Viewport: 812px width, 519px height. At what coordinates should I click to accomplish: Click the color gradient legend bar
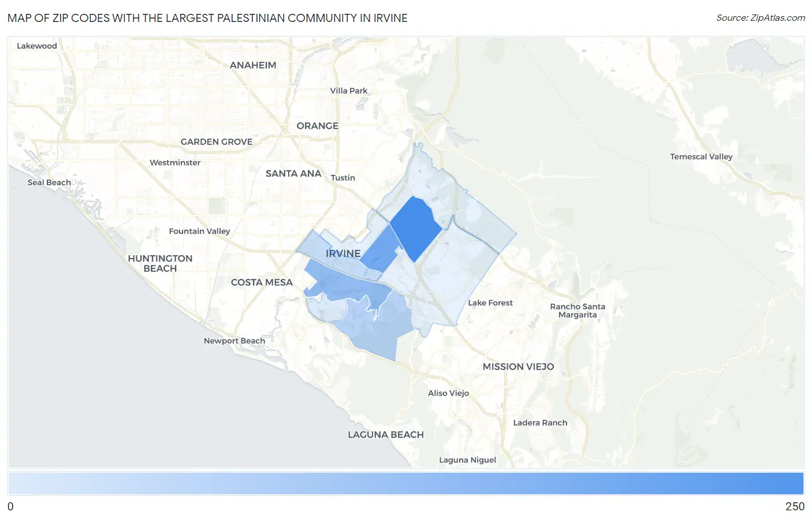pos(405,484)
